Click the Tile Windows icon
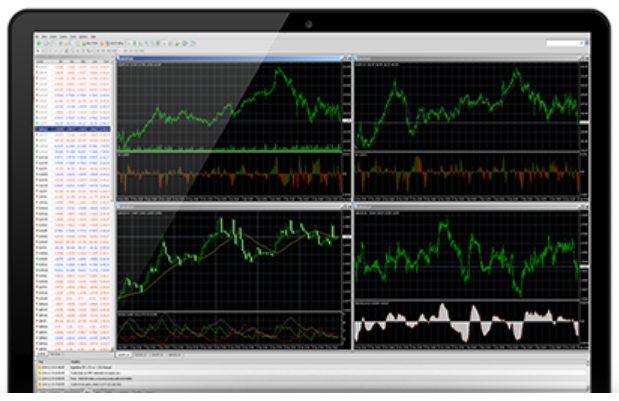 (158, 43)
